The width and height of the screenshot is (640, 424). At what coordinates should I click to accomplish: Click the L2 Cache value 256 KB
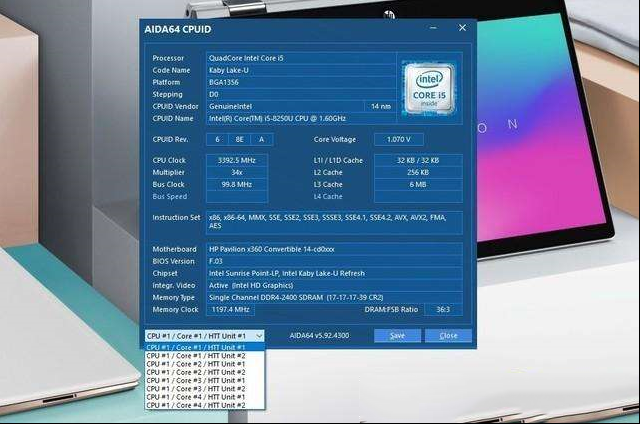[x=418, y=172]
